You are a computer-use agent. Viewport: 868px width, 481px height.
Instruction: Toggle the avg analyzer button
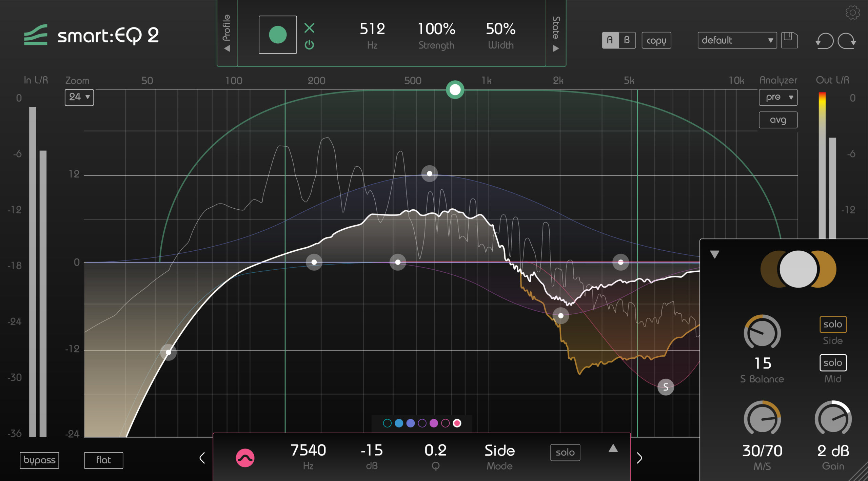tap(778, 120)
